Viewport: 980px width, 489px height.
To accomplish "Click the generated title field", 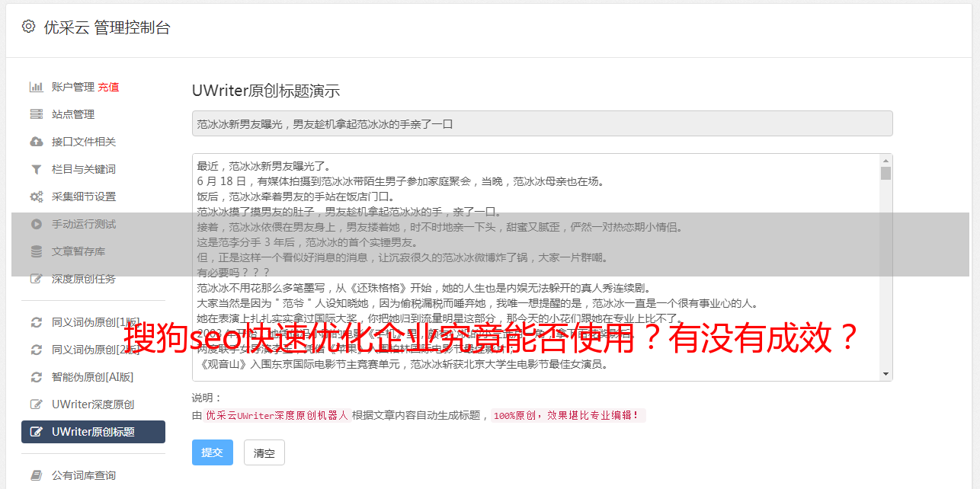I will coord(542,123).
